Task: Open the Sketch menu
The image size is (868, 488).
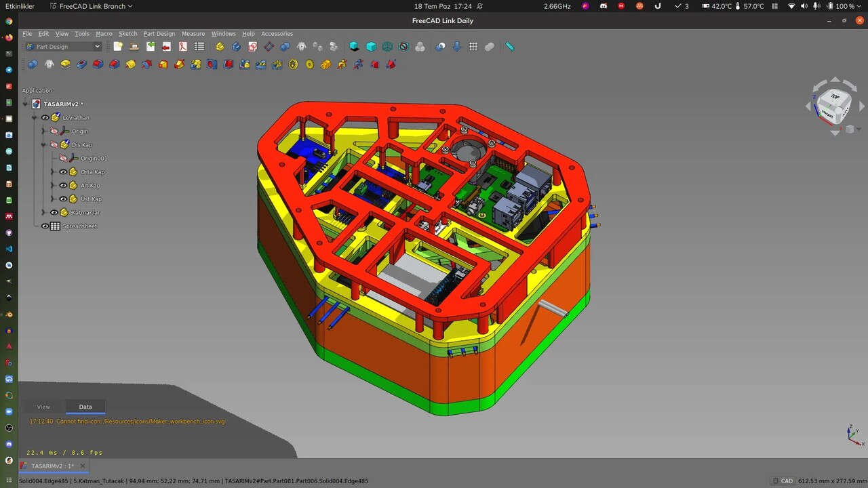Action: coord(127,34)
